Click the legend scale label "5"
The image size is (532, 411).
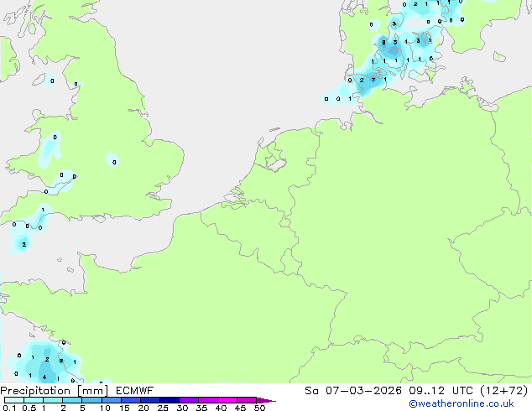[82, 408]
